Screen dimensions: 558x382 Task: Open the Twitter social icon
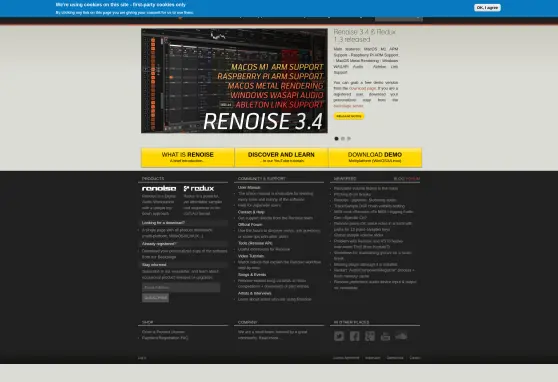pos(339,336)
